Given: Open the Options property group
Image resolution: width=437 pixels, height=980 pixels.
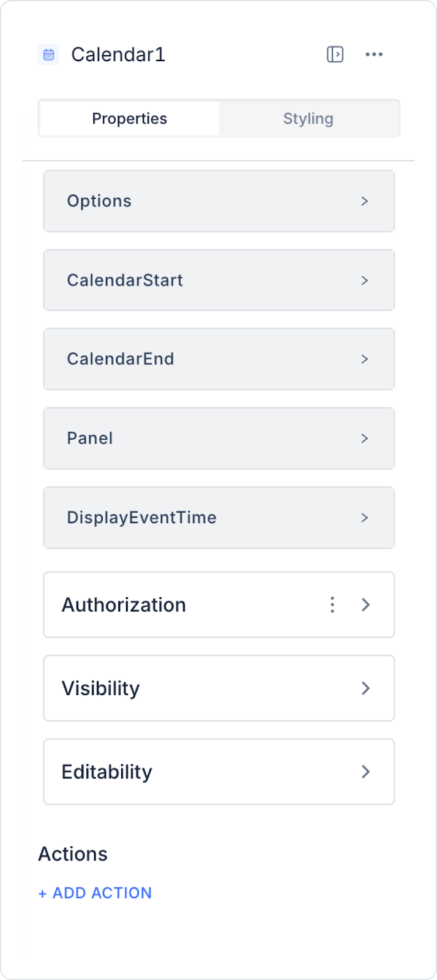Looking at the screenshot, I should [219, 201].
